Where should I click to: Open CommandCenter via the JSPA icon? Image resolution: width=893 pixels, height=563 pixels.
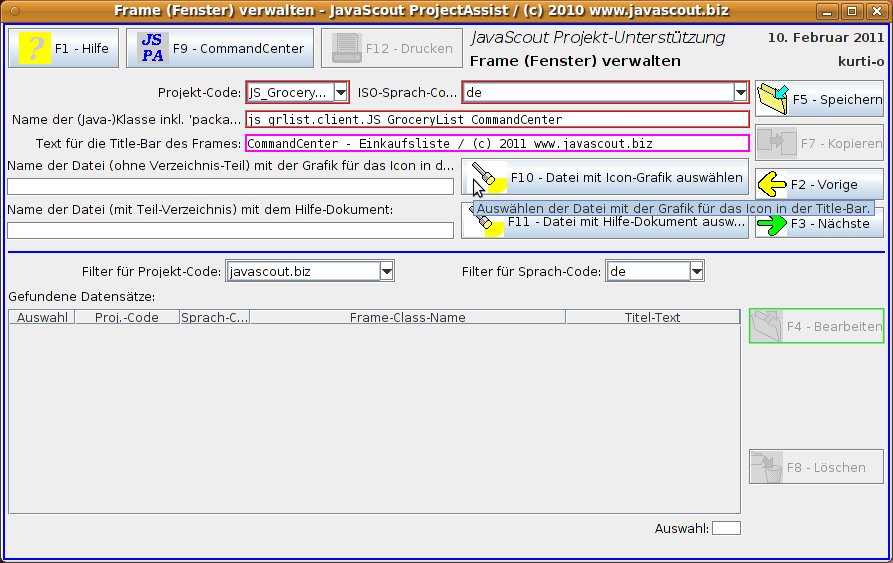click(x=152, y=48)
